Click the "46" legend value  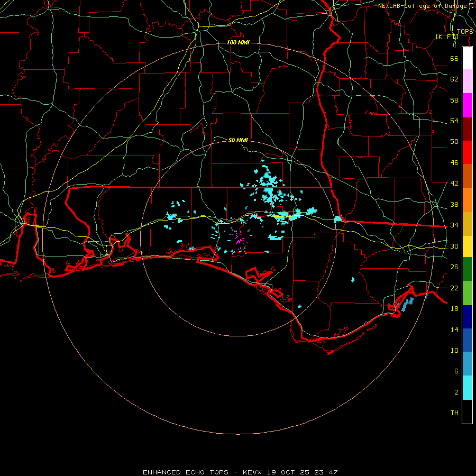454,163
